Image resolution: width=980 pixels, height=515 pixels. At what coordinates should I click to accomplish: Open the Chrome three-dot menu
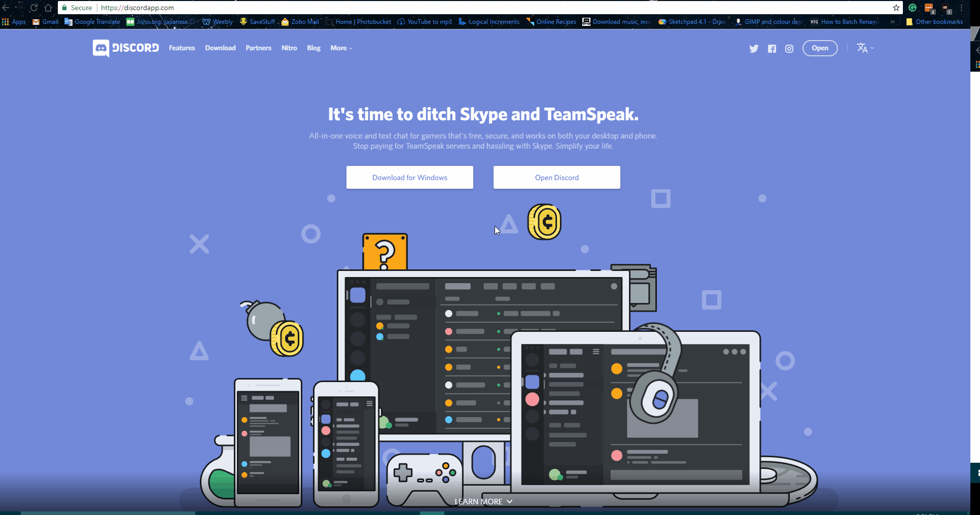tap(962, 8)
